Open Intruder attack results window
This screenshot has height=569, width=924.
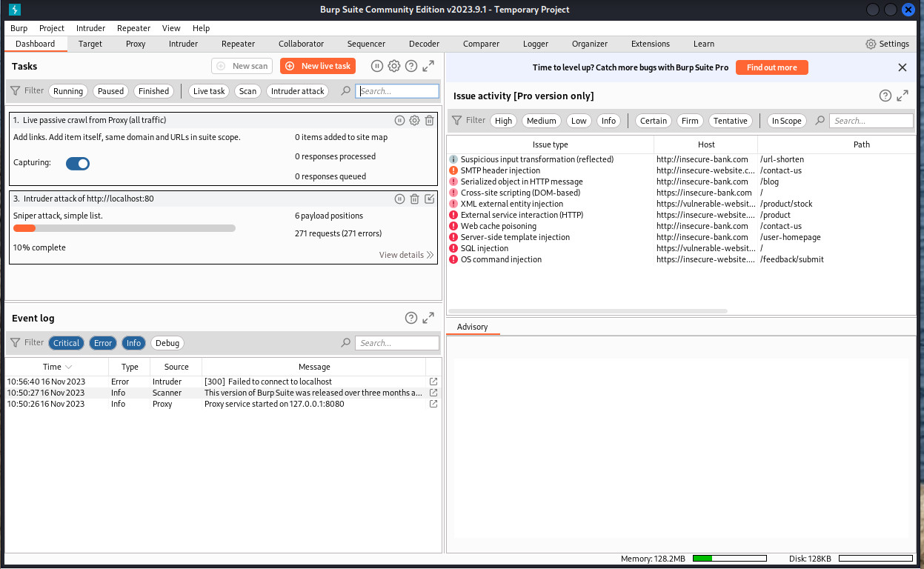429,199
